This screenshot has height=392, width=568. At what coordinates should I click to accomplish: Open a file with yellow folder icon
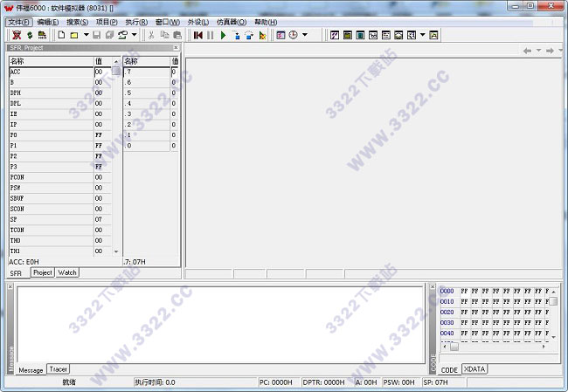(74, 35)
